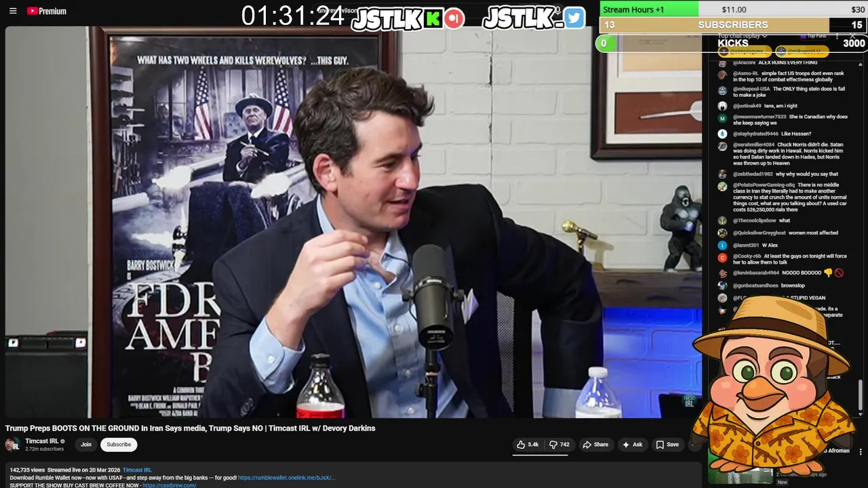Click @justinak49's chat avatar
868x488 pixels.
722,106
